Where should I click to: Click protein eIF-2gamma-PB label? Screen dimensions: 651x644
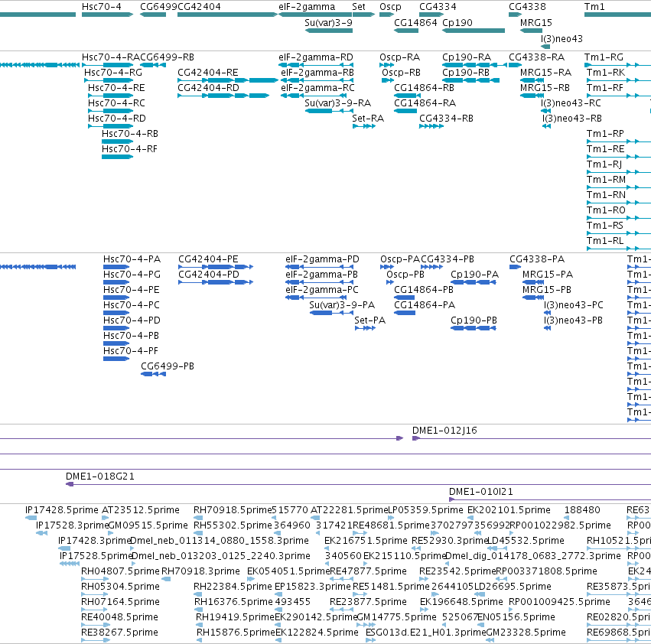[x=321, y=275]
